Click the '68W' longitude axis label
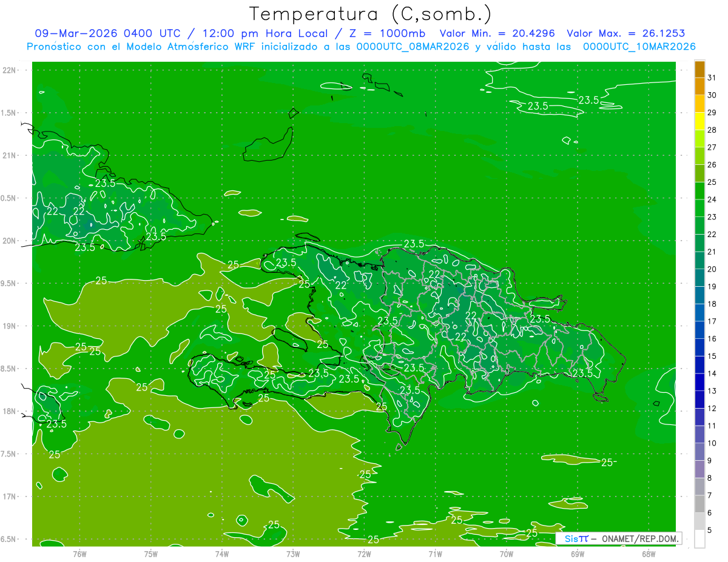The image size is (728, 562). pos(649,554)
